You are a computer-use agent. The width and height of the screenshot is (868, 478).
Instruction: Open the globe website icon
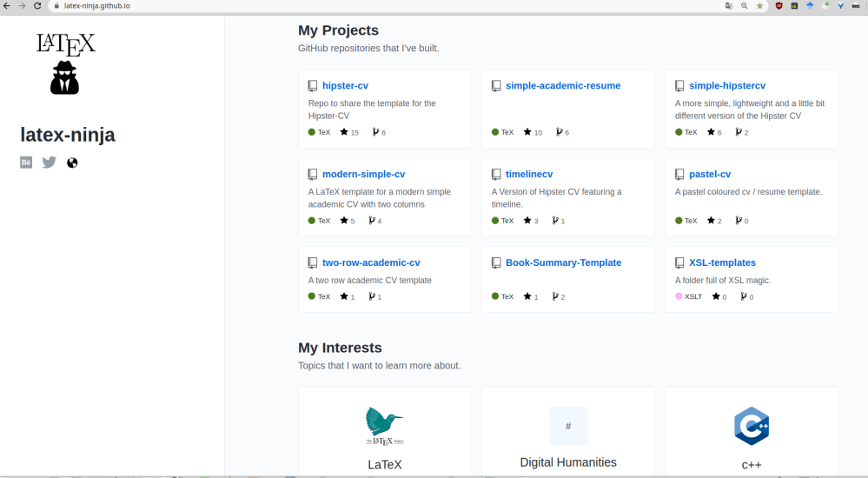click(72, 163)
